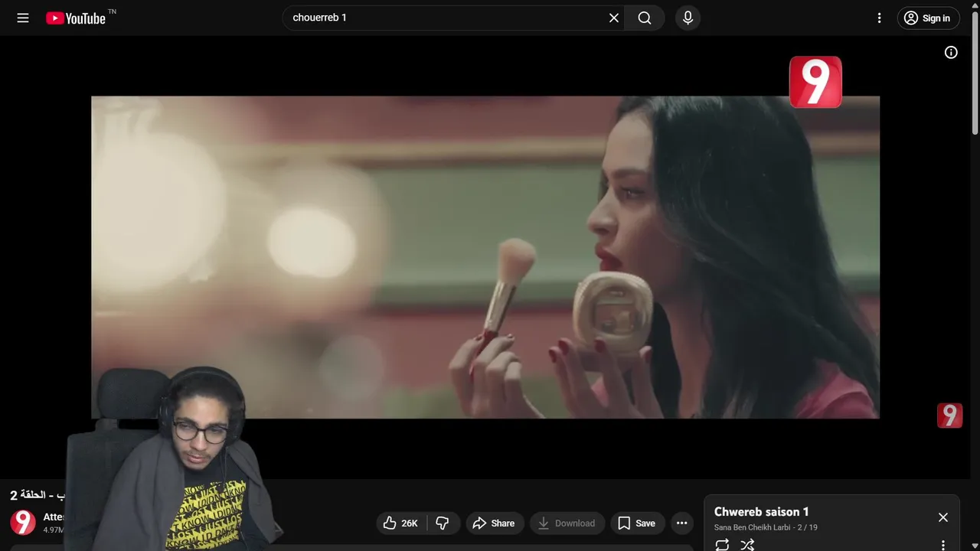The height and width of the screenshot is (551, 980).
Task: Go to the YouTube home logo
Action: [75, 18]
